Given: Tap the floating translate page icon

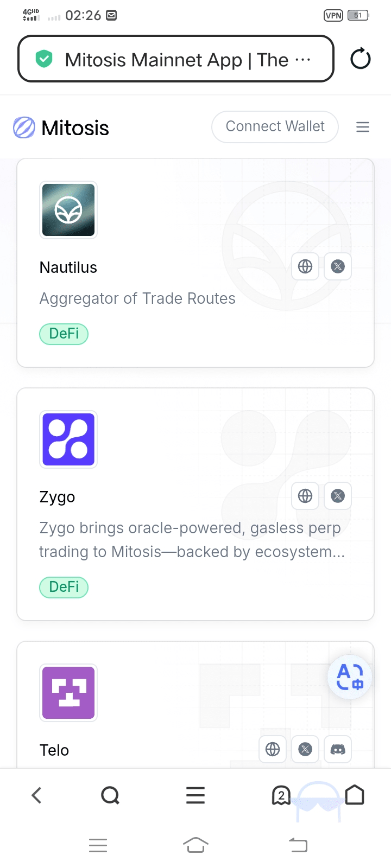Looking at the screenshot, I should pyautogui.click(x=350, y=677).
